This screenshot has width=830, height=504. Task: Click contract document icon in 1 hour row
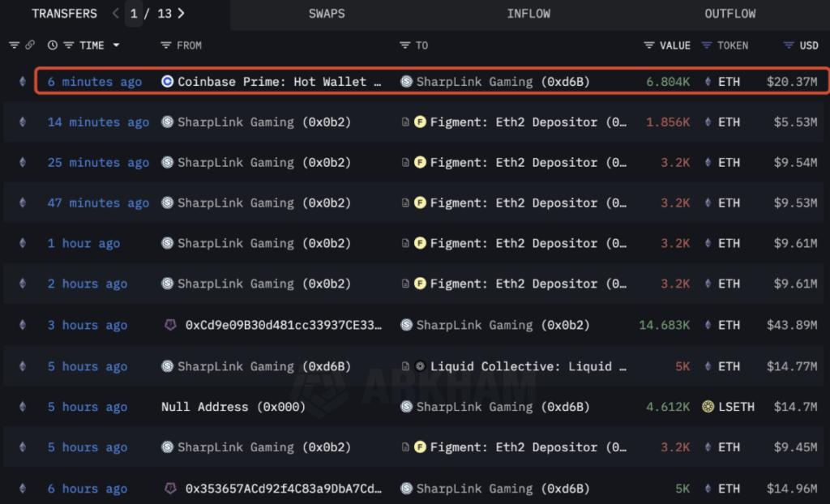405,244
